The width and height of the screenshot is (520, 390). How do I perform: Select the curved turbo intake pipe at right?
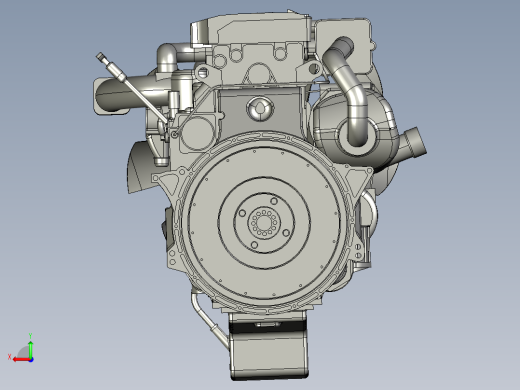tap(348, 92)
